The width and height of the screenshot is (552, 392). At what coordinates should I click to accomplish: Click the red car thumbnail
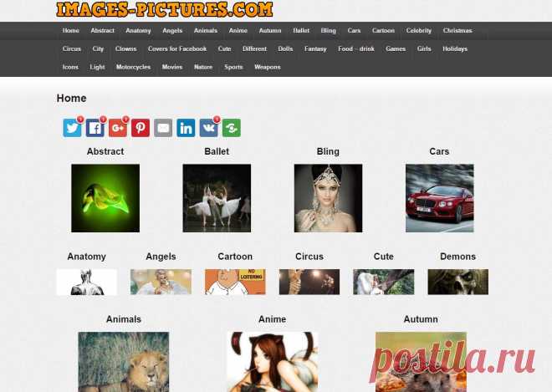click(440, 198)
